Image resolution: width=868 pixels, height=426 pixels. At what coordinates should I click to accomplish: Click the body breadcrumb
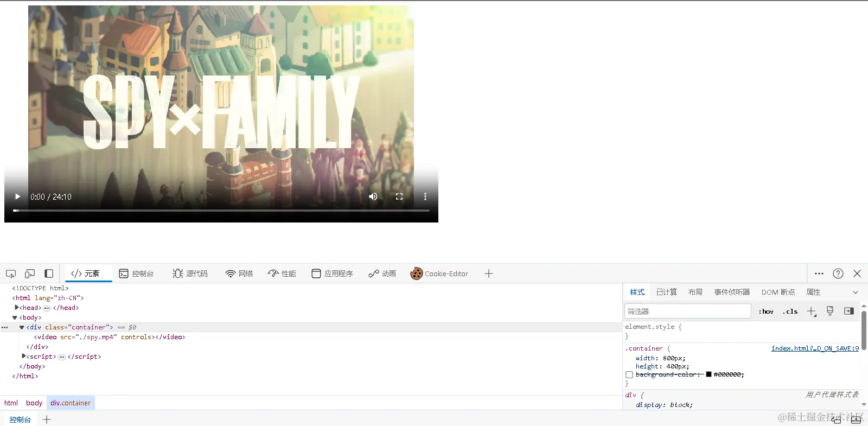(34, 403)
